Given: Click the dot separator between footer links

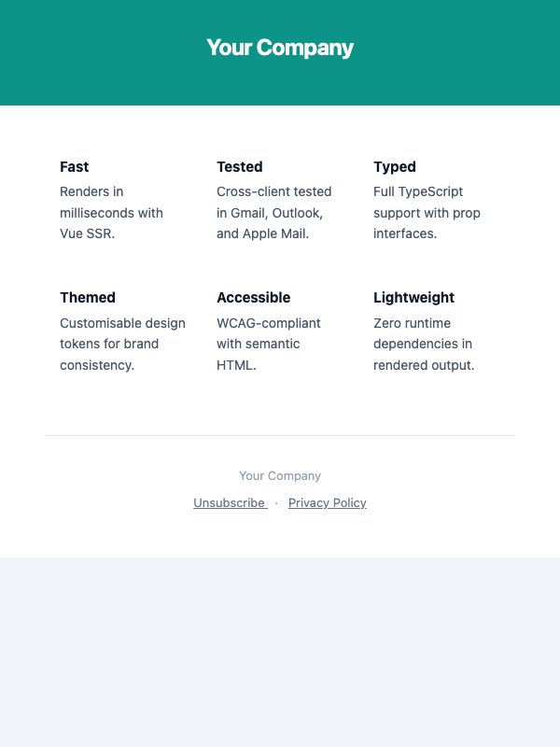Looking at the screenshot, I should (276, 502).
